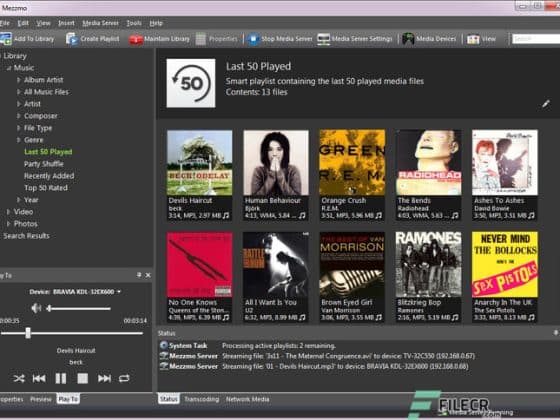Select Blitzkrieg Bop Ramones cover
The image size is (560, 420).
coord(428,264)
